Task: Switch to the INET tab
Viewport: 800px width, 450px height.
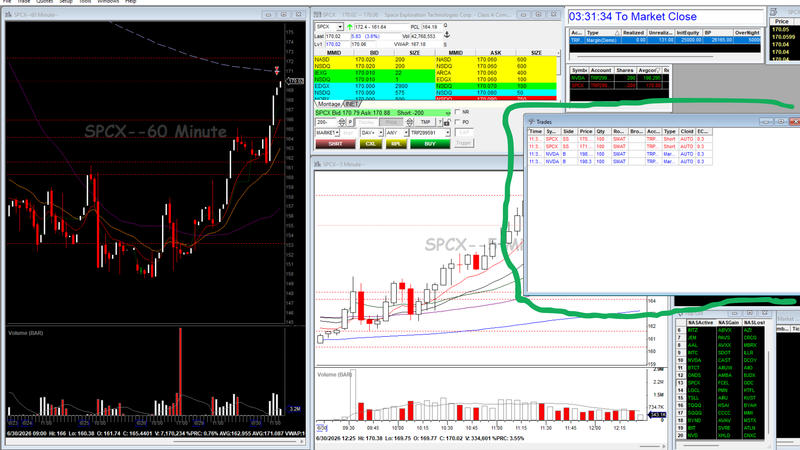Action: click(352, 104)
